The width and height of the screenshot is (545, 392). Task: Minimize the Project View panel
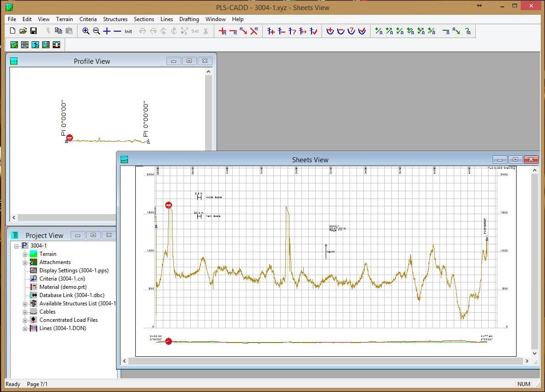78,235
